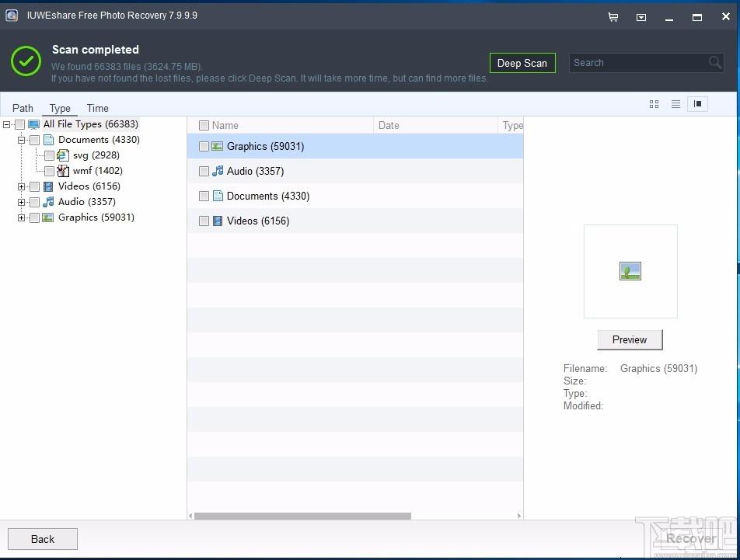This screenshot has width=740, height=560.
Task: Switch to the Time tab
Action: 98,108
